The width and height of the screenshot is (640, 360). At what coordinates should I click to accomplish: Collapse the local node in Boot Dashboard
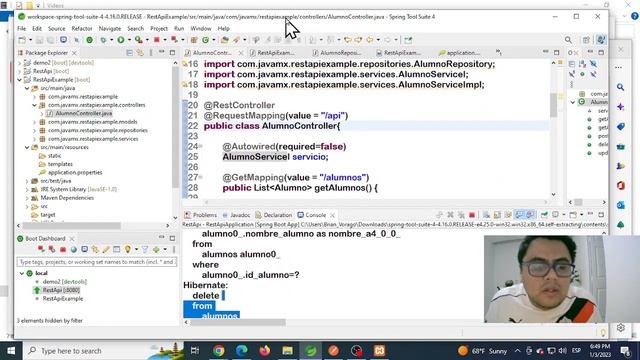click(x=22, y=273)
